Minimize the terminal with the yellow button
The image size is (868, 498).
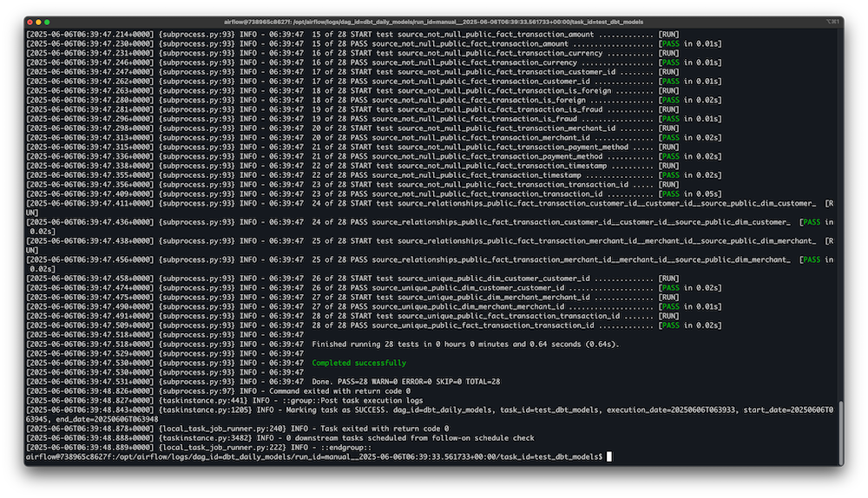pos(40,20)
